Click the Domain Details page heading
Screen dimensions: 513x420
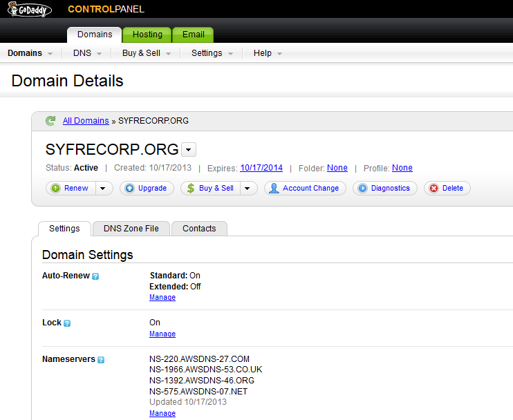point(67,81)
